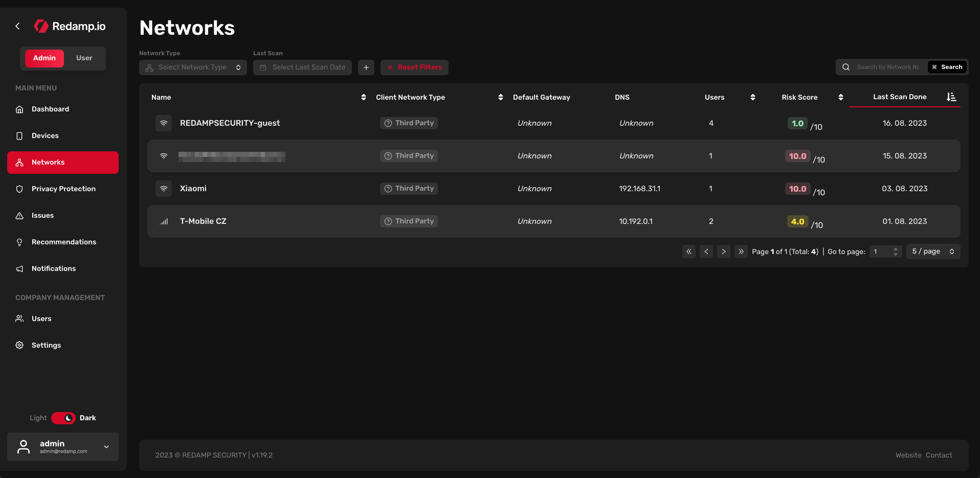Click date 01. 08. 2023

904,221
